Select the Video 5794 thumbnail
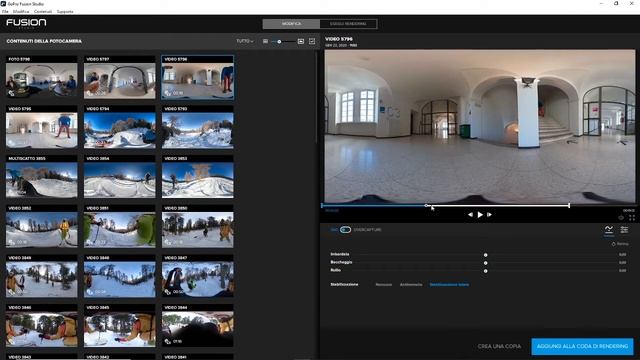Image resolution: width=640 pixels, height=360 pixels. click(x=120, y=127)
